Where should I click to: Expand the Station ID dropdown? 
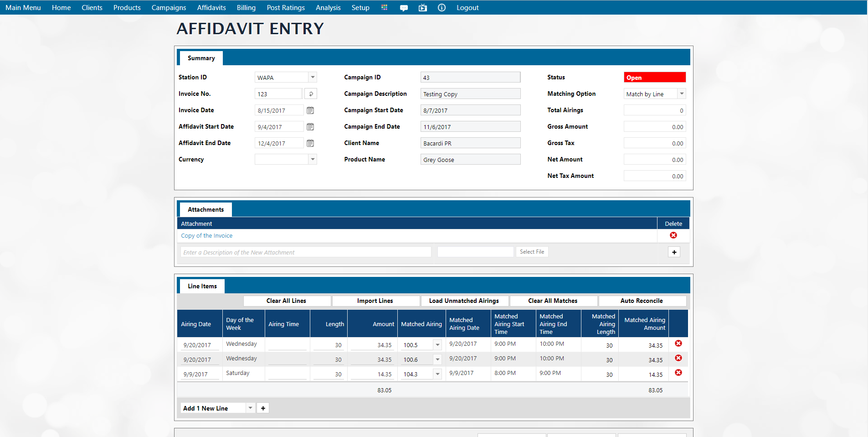[313, 78]
